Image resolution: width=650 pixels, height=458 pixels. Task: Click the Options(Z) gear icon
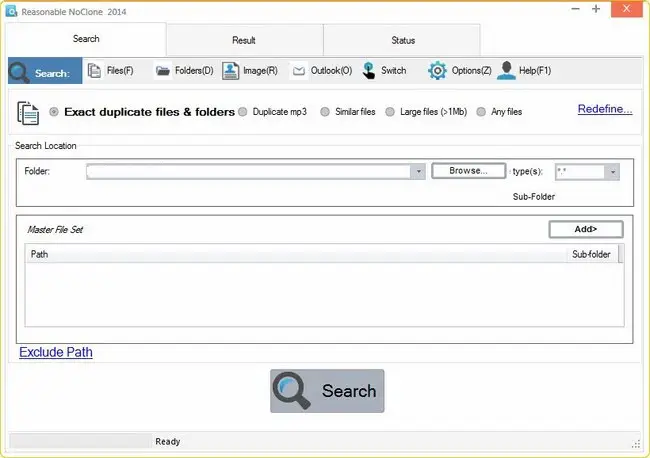pos(437,71)
